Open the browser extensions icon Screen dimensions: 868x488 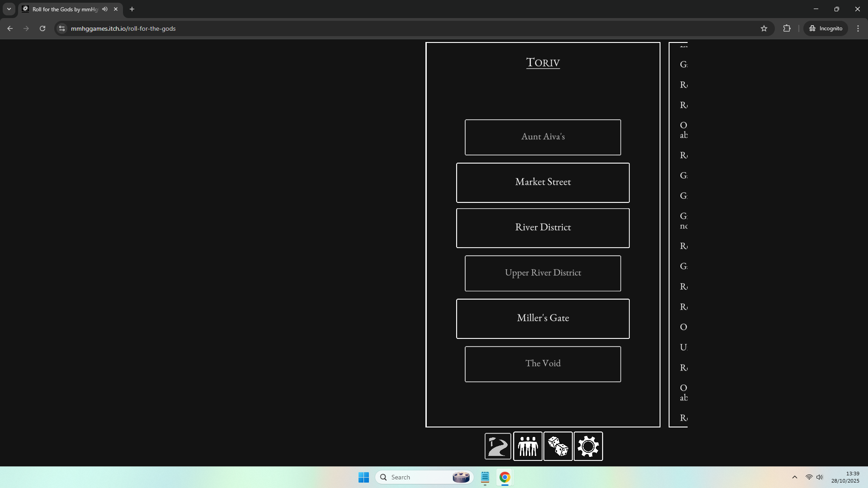[787, 28]
